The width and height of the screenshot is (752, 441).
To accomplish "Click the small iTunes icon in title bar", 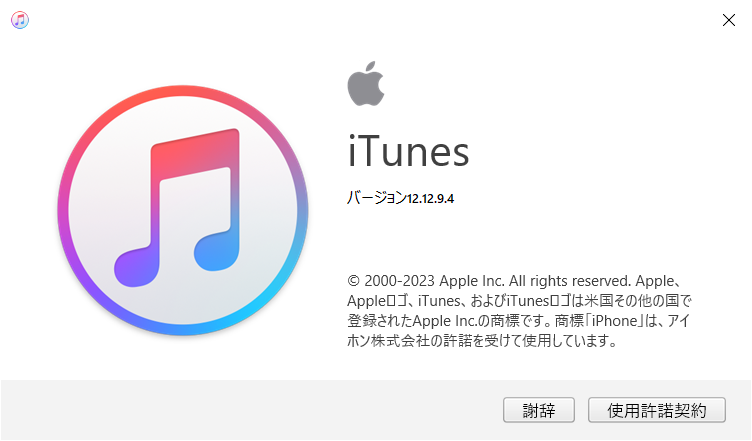I will click(20, 20).
